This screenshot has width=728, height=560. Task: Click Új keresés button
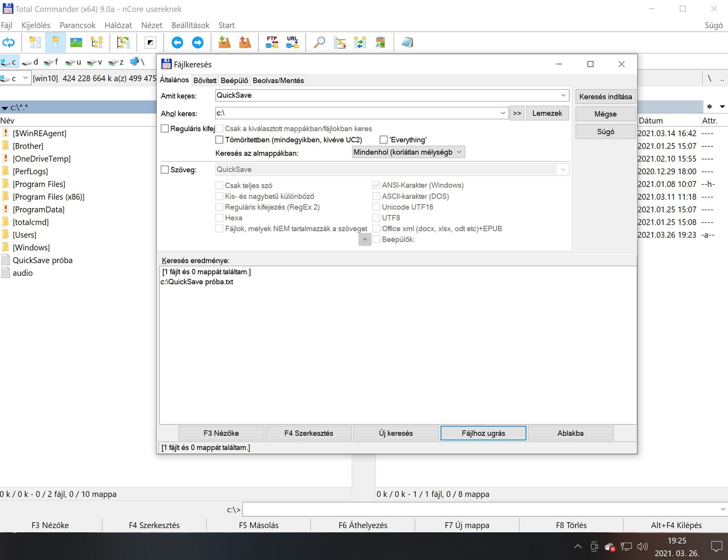coord(396,433)
